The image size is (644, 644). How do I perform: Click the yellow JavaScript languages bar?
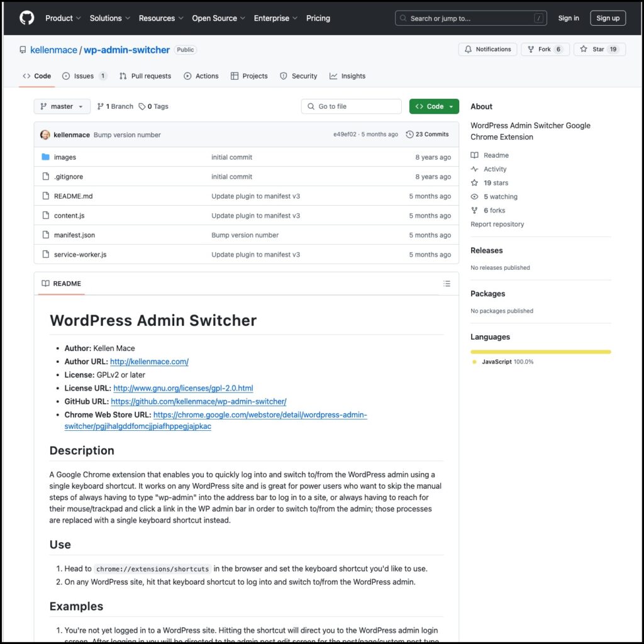point(540,352)
